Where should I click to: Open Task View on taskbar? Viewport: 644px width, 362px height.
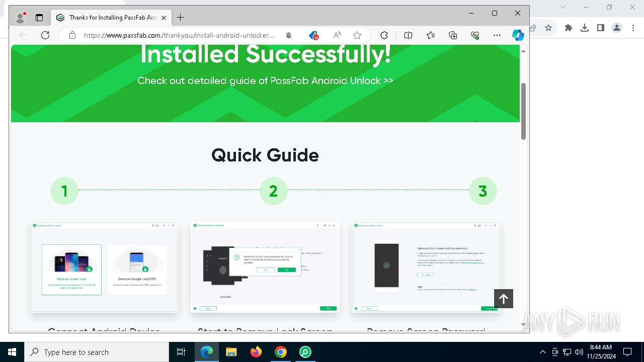181,352
